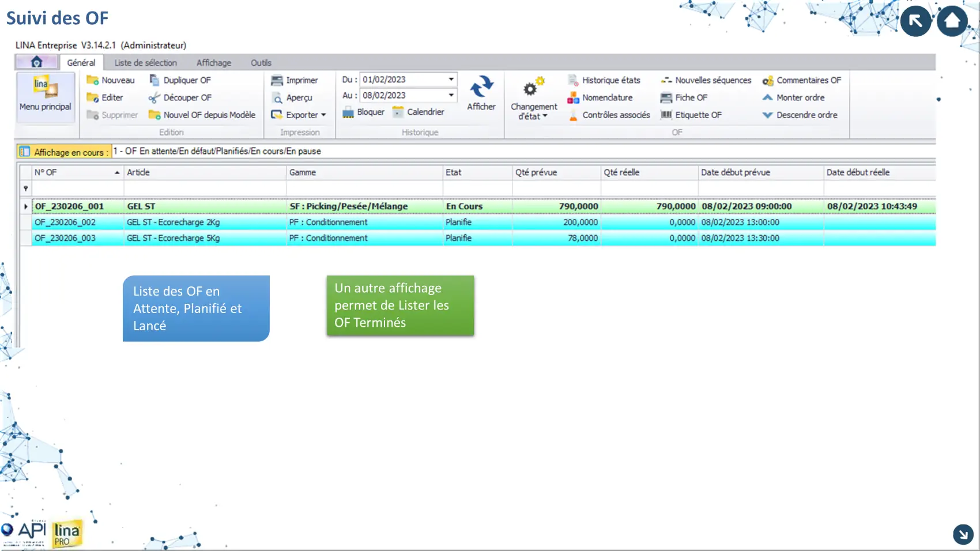Expand the Au end date dropdown

pos(451,96)
